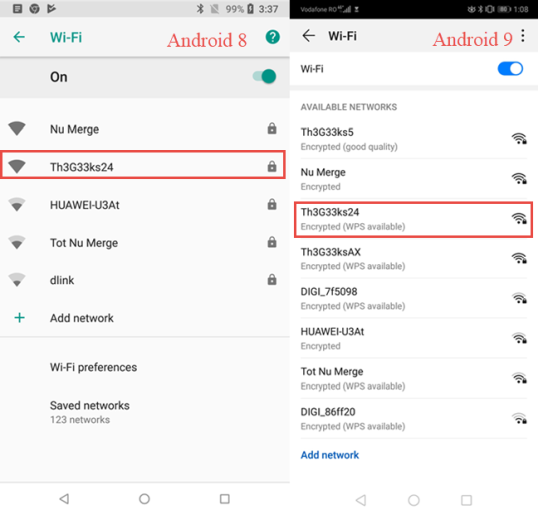This screenshot has width=538, height=515.
Task: Tap the lock icon beside dlink
Action: click(x=272, y=280)
